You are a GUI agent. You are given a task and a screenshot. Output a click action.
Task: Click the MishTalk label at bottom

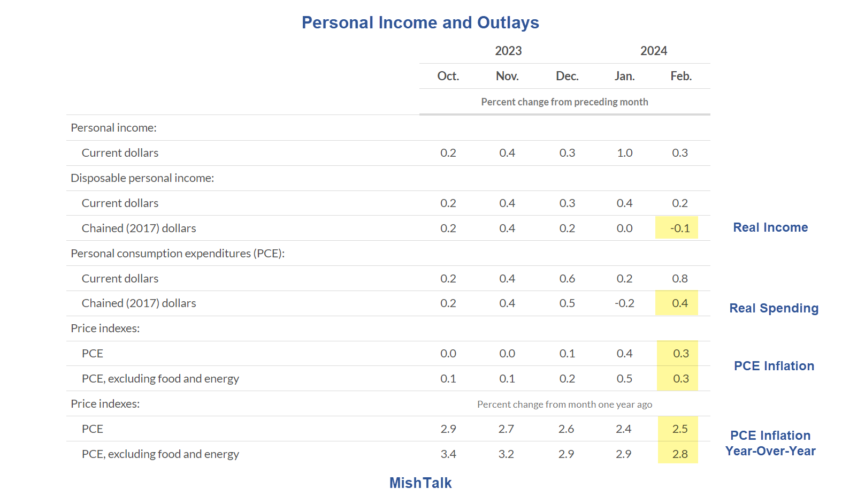(420, 483)
